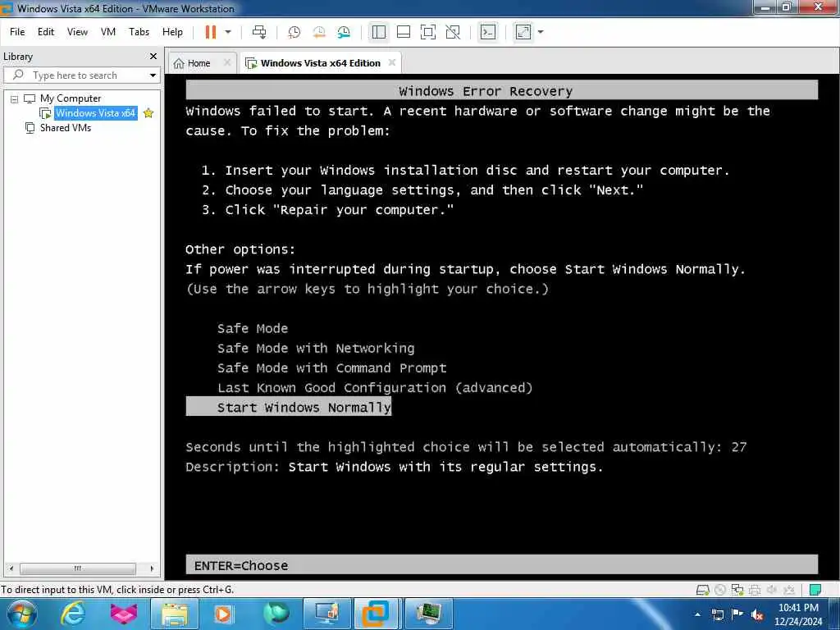Click the orange Suspend (pause) button
Screen dimensions: 840x630
(211, 32)
